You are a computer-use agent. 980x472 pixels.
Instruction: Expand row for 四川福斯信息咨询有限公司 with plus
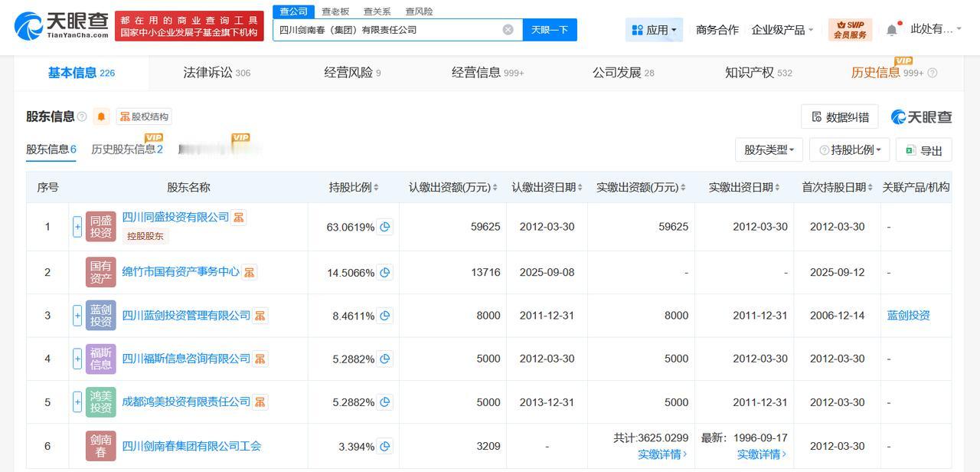(77, 359)
